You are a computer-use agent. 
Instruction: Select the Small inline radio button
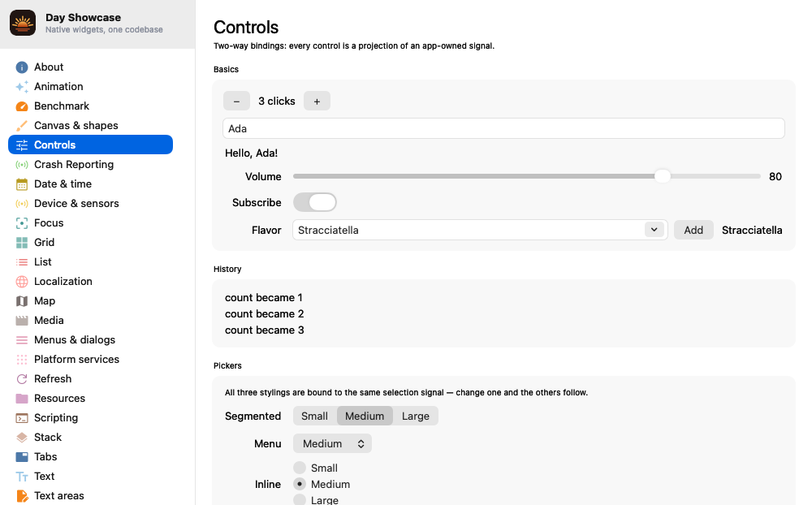pyautogui.click(x=300, y=468)
